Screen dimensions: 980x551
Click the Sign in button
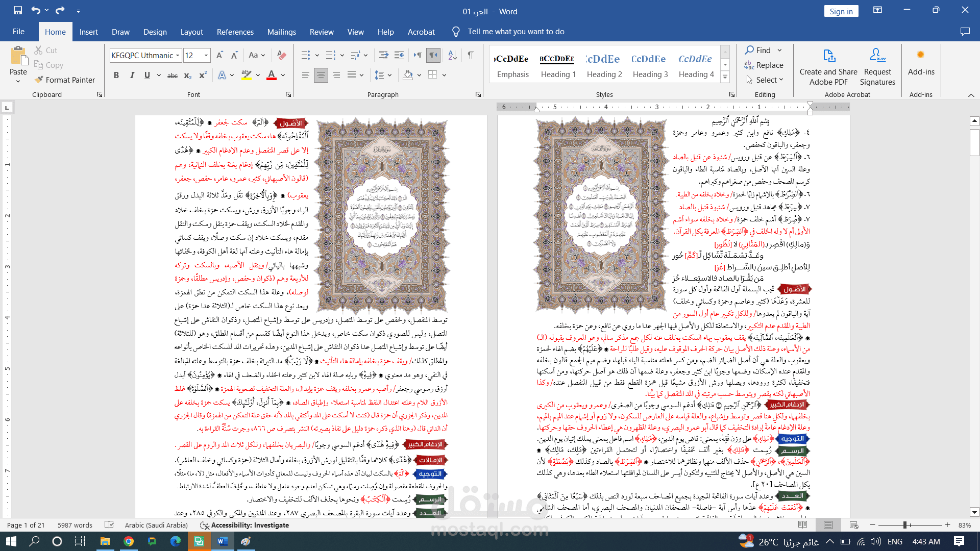click(x=841, y=11)
